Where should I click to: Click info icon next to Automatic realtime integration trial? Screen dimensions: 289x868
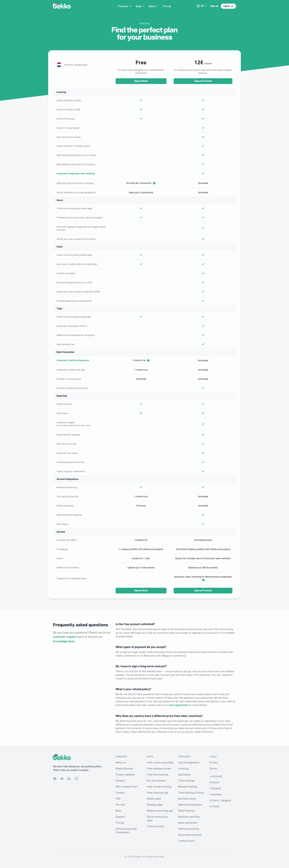[x=148, y=360]
